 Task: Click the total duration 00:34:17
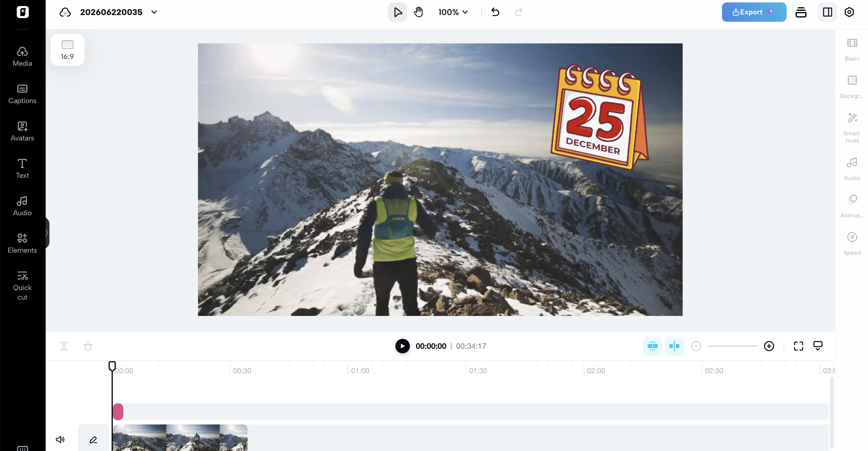[x=471, y=346]
